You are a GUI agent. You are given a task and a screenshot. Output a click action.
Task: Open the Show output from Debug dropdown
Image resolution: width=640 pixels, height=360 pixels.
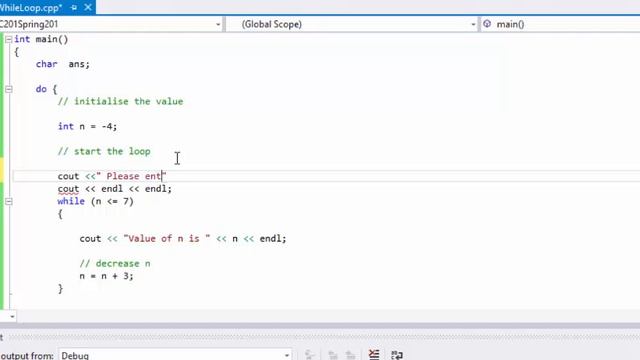[x=176, y=355]
